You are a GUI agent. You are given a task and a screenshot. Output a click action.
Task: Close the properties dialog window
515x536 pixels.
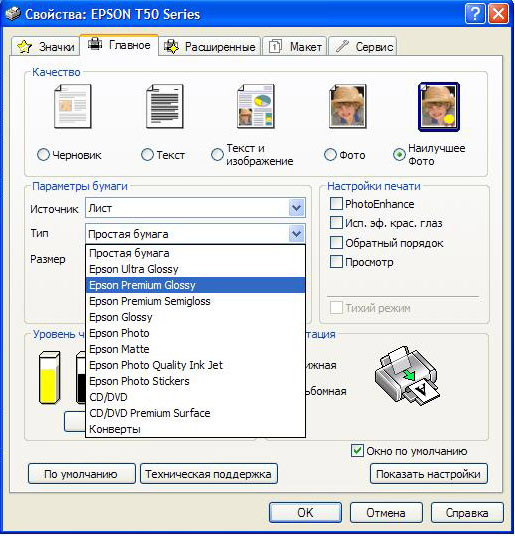pyautogui.click(x=499, y=14)
